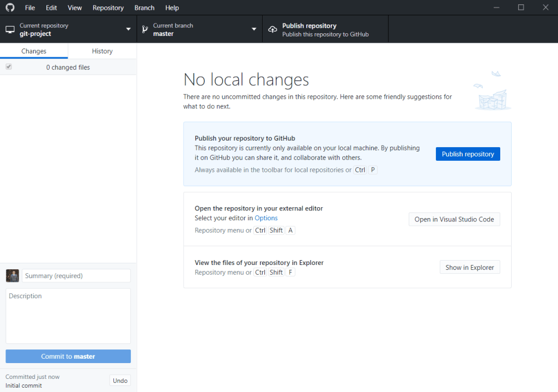Close the GitHub Desktop window
558x392 pixels.
545,8
